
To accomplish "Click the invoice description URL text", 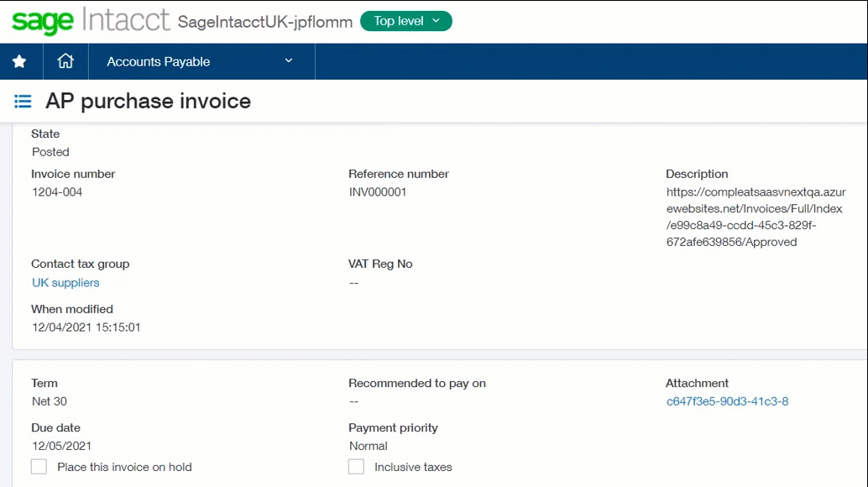I will (x=756, y=217).
